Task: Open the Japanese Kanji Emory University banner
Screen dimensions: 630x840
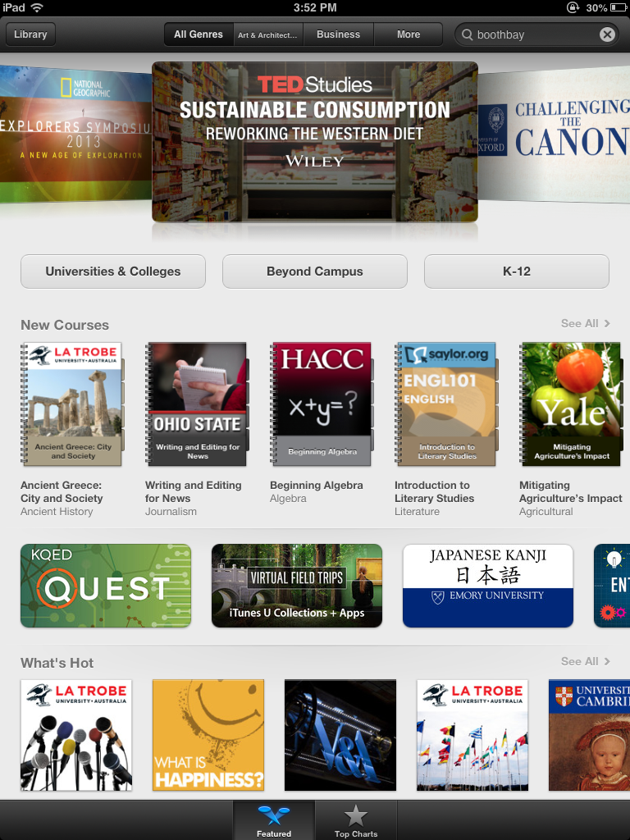Action: click(487, 586)
